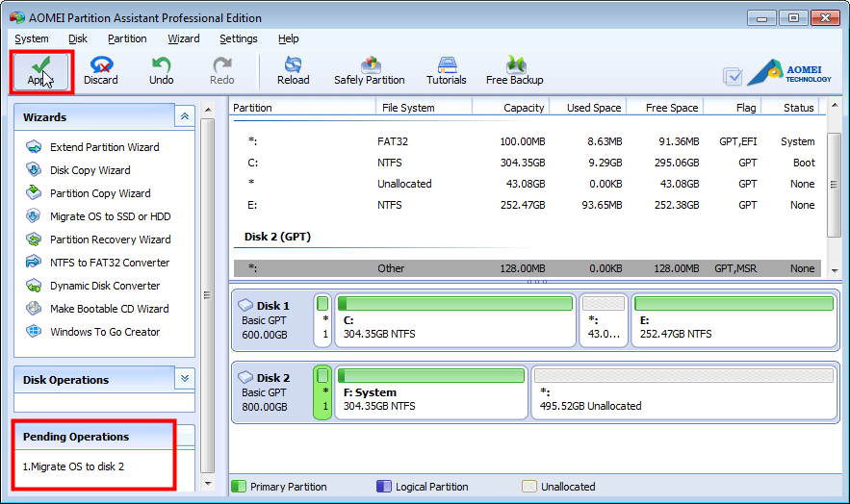The image size is (850, 504).
Task: Collapse the Wizards panel
Action: pyautogui.click(x=184, y=116)
